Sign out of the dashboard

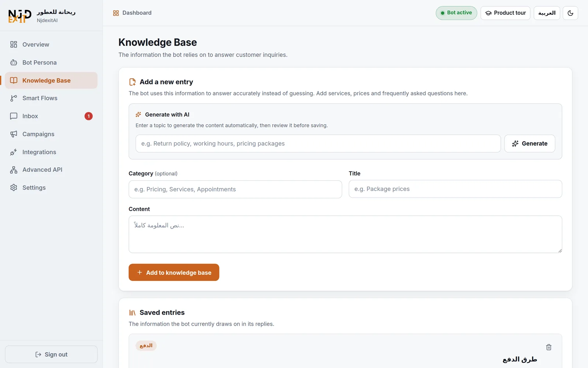(x=51, y=354)
